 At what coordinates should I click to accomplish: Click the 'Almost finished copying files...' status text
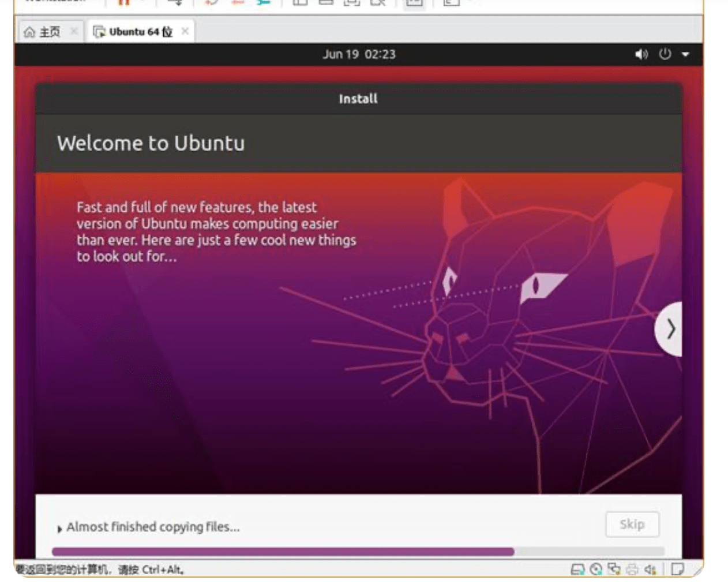click(x=153, y=527)
